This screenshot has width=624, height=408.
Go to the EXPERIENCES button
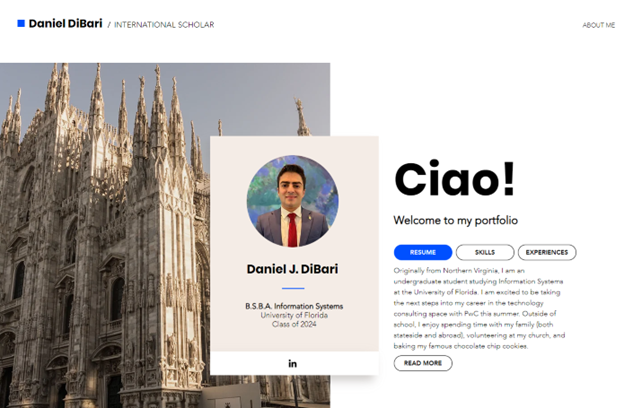547,252
